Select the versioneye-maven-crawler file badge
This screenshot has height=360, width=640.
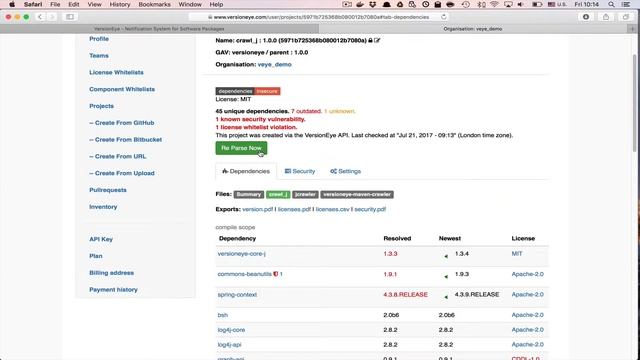click(x=357, y=195)
